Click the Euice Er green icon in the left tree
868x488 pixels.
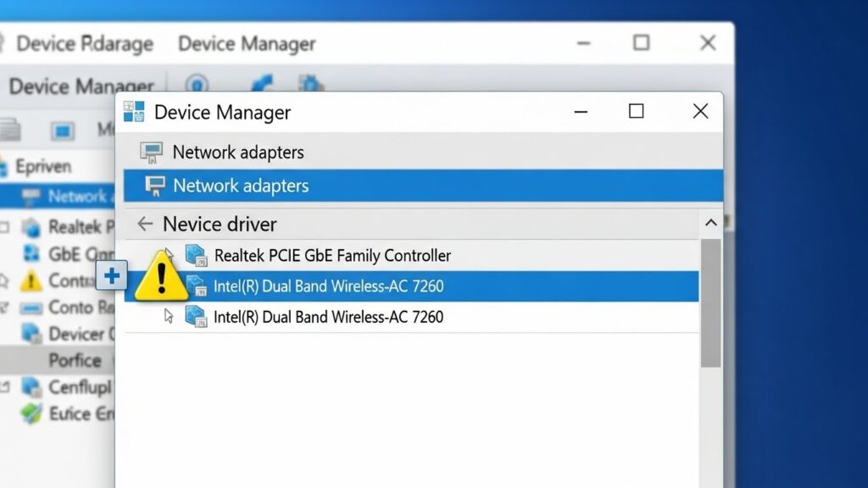pos(32,413)
